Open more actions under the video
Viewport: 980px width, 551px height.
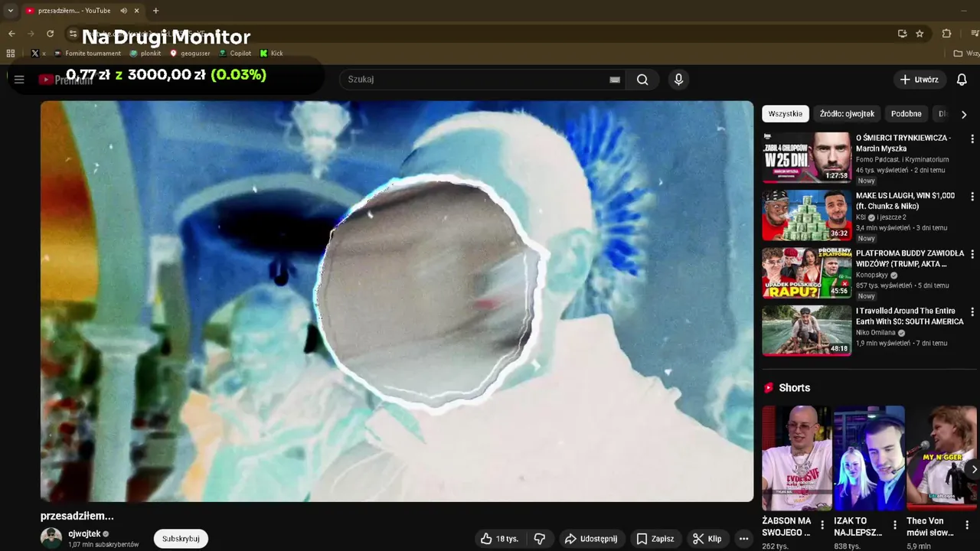pyautogui.click(x=743, y=539)
